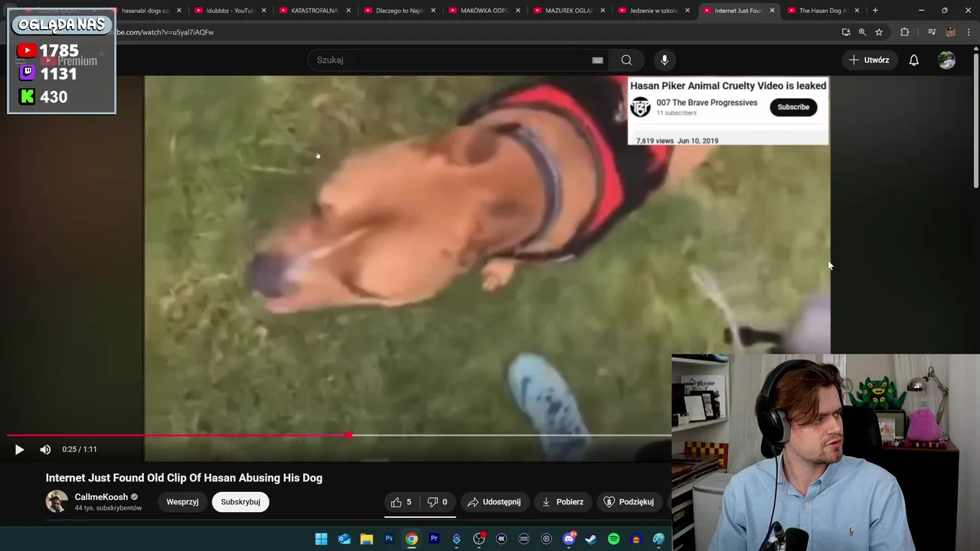980x551 pixels.
Task: Open the CallmeKoosh channel avatar
Action: click(57, 502)
